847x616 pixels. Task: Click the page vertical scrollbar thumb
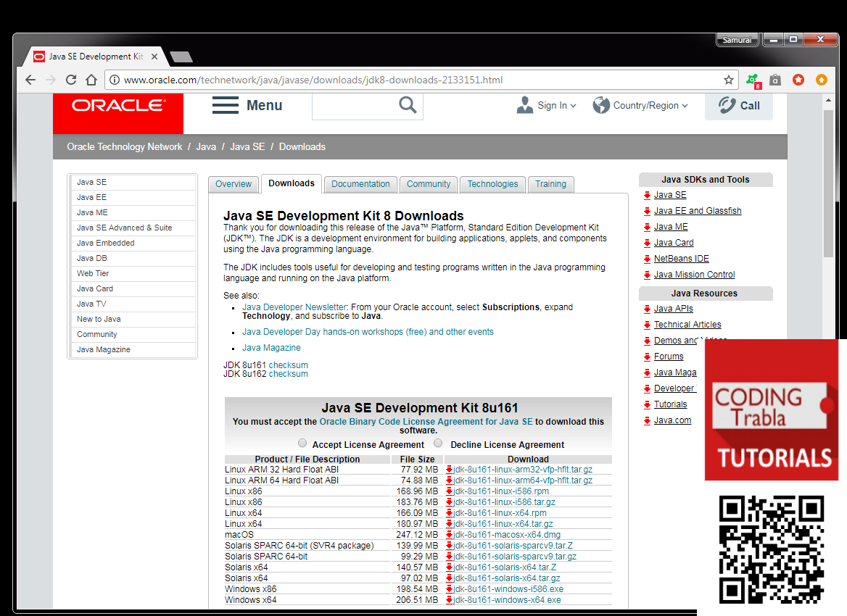828,183
